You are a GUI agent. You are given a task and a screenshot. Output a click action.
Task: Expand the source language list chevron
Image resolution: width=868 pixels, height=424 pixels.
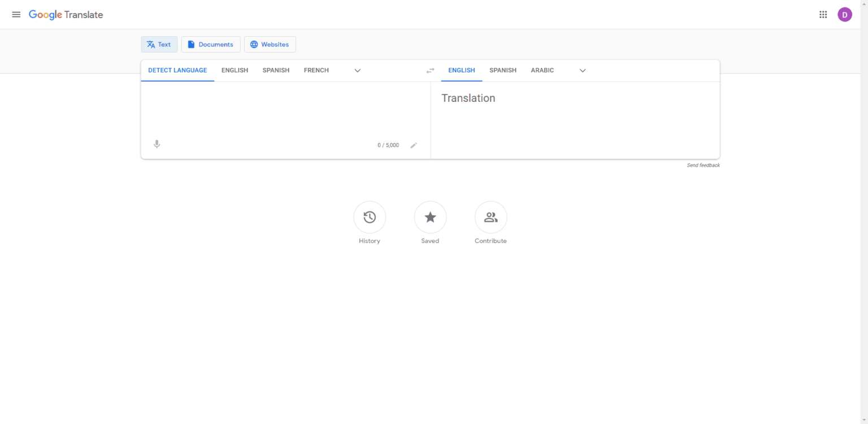click(x=357, y=70)
